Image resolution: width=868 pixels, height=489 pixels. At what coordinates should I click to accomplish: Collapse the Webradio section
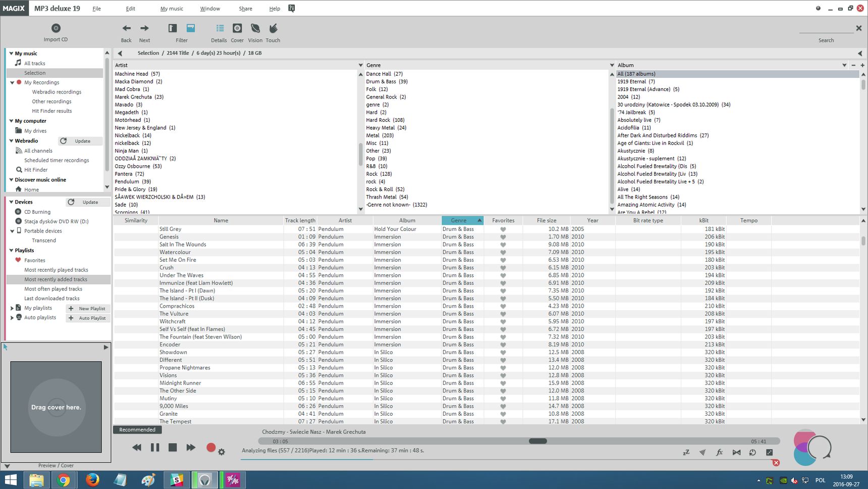point(11,140)
